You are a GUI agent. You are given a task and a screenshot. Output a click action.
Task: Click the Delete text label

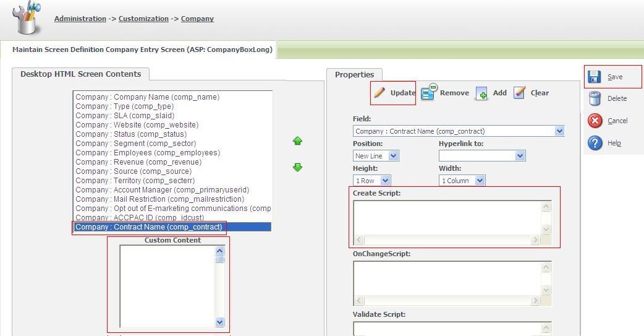click(617, 99)
